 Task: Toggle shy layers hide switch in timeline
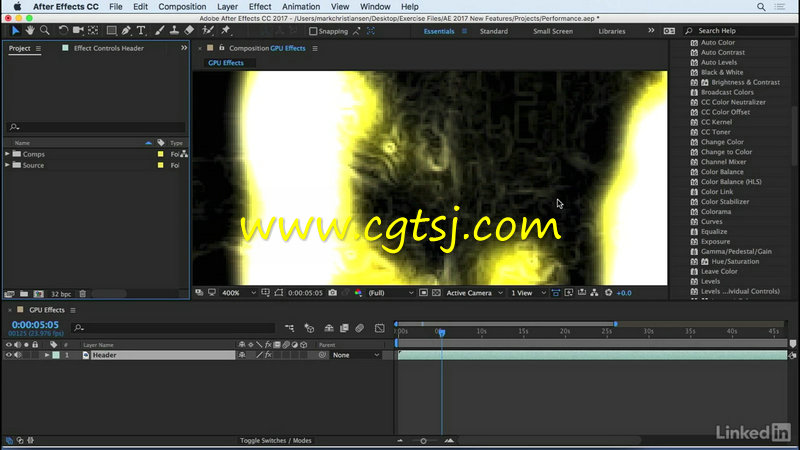point(329,328)
